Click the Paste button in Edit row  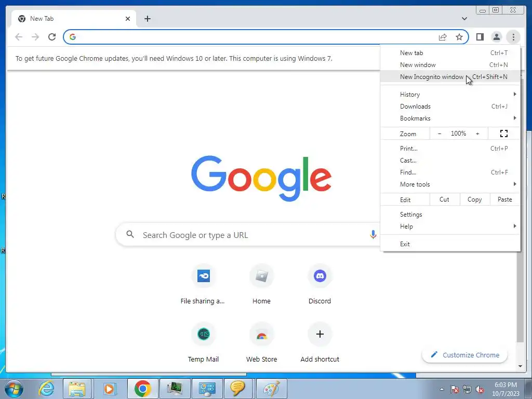[505, 199]
